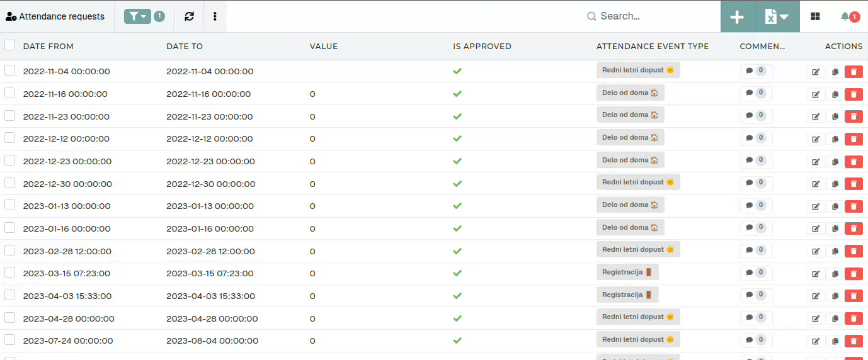The width and height of the screenshot is (868, 360).
Task: Delete the 2023-04-28 request
Action: coord(854,318)
